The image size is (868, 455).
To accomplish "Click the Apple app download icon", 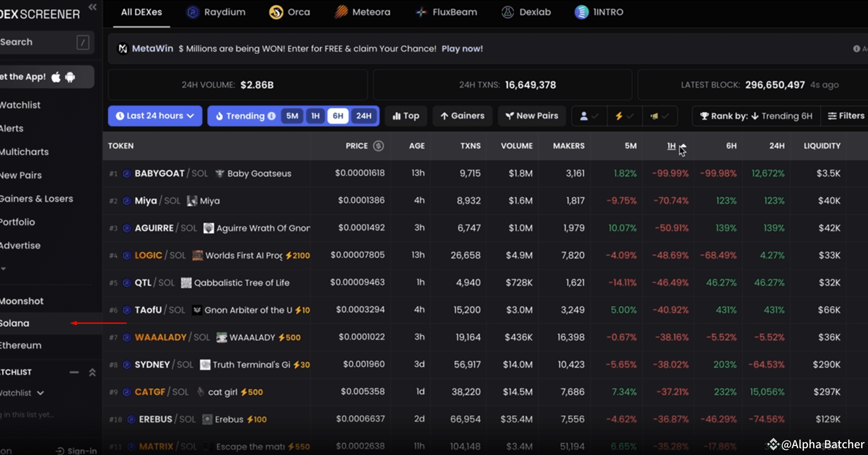I will click(x=56, y=77).
